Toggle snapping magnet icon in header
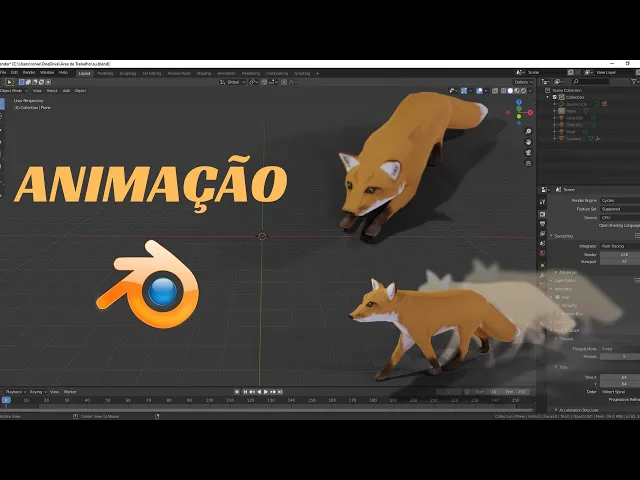The image size is (640, 480). click(264, 82)
